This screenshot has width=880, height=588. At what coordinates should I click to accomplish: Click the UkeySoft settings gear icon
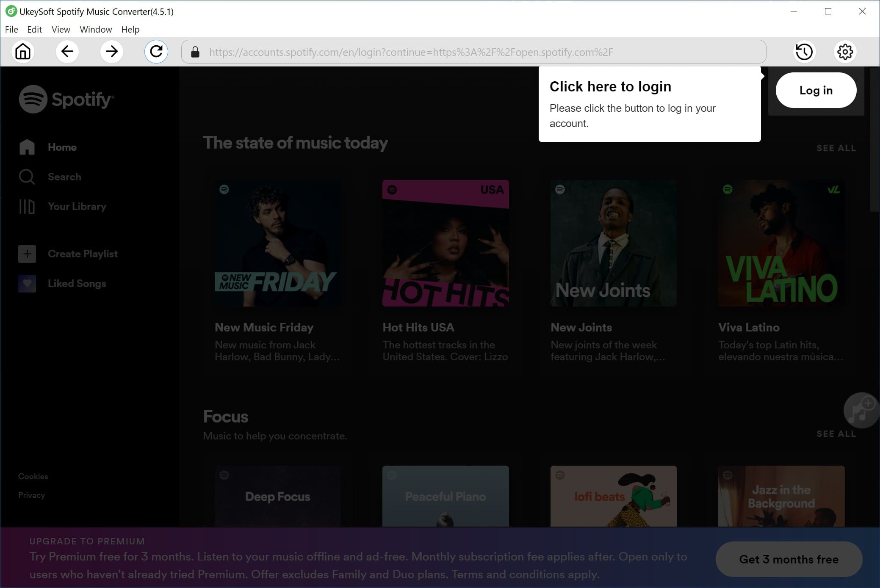(x=845, y=51)
